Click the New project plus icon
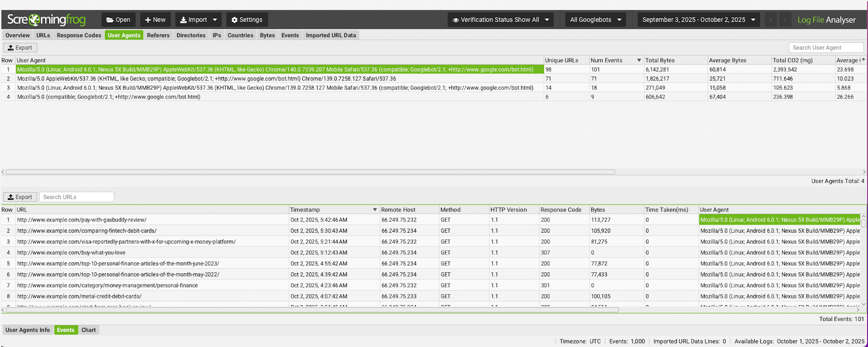 pyautogui.click(x=148, y=20)
